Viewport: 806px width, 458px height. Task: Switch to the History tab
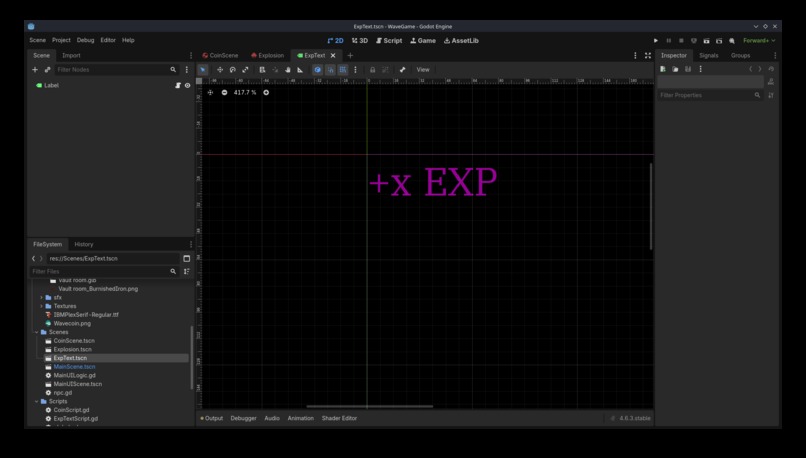point(84,244)
